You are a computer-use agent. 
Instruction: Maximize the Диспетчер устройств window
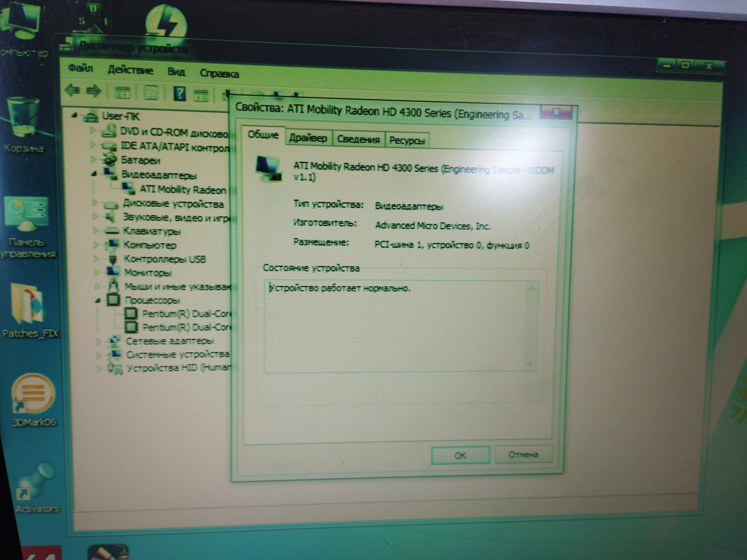686,66
